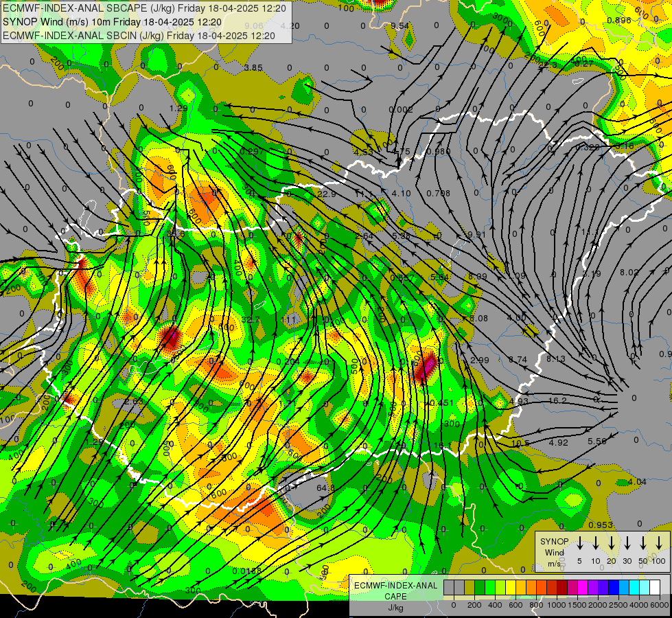Click the 4.04 value label
Image resolution: width=672 pixels, height=618 pixels.
(x=637, y=481)
